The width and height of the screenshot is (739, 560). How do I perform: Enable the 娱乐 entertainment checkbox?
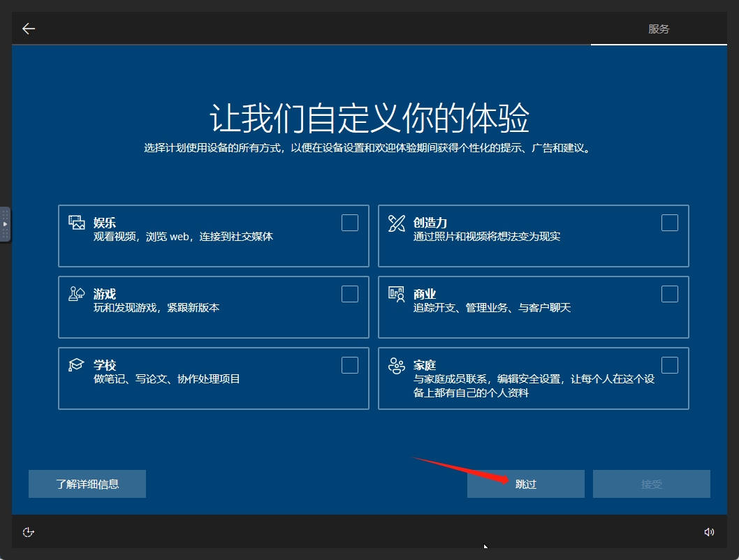(349, 222)
